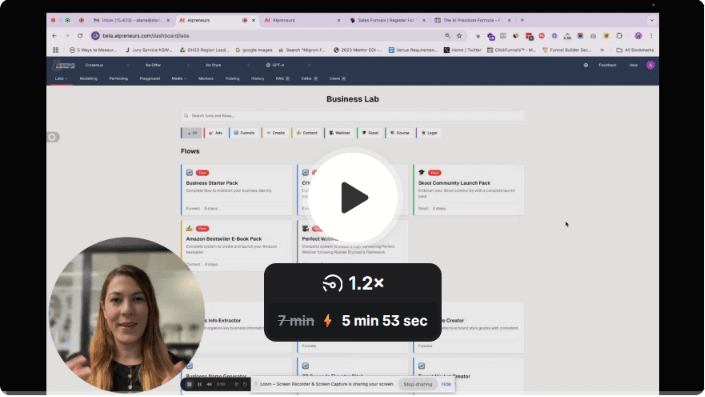Toggle the collapsed side panel switch
This screenshot has width=705, height=397.
[x=53, y=137]
